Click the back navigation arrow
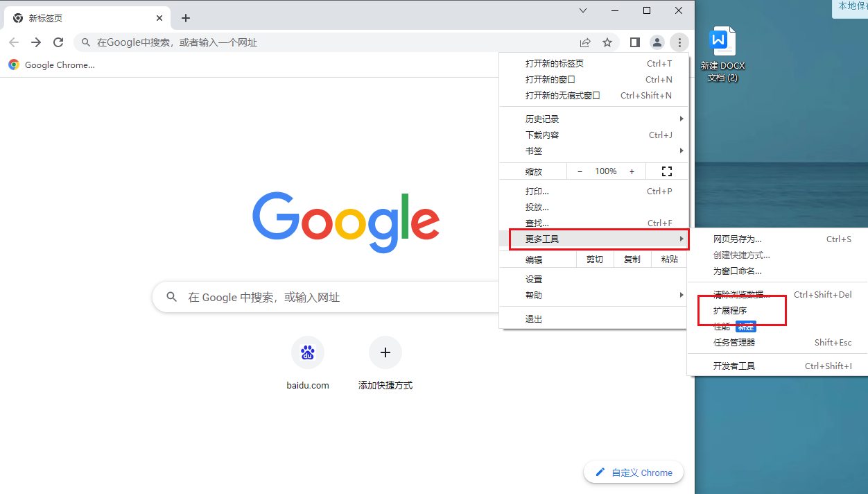The image size is (868, 494). coord(14,42)
